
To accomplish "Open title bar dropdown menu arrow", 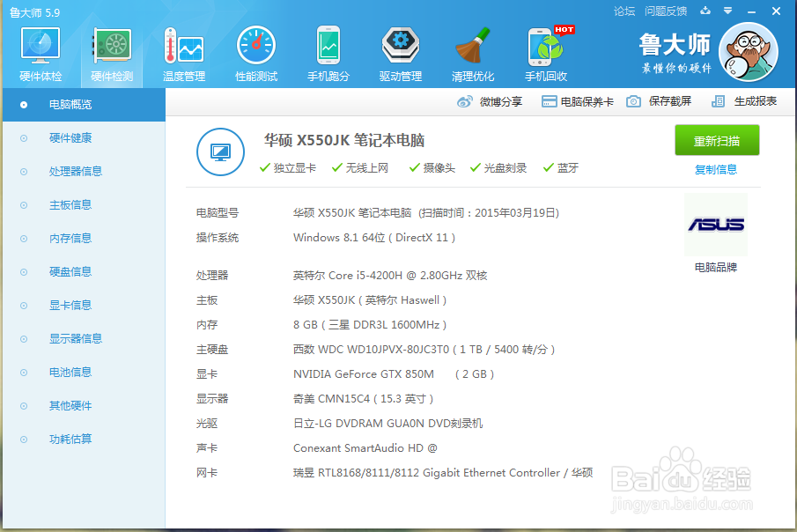I will [x=728, y=11].
